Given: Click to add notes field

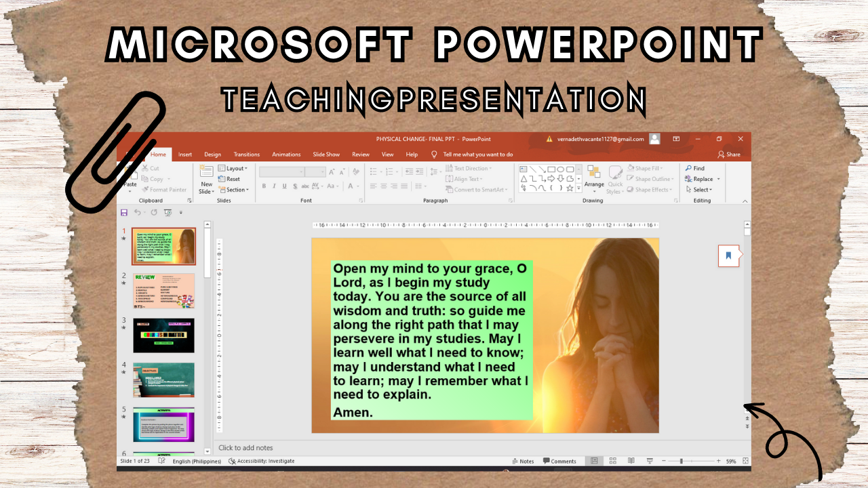Looking at the screenshot, I should click(x=245, y=447).
